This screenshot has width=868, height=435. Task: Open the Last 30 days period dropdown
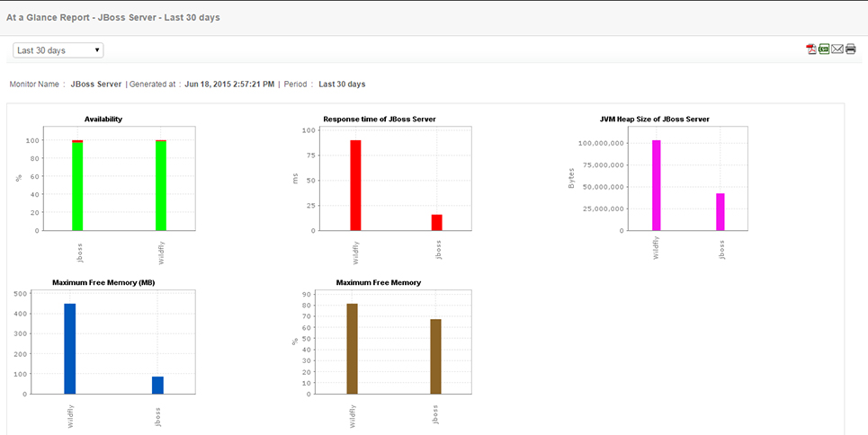[x=58, y=50]
